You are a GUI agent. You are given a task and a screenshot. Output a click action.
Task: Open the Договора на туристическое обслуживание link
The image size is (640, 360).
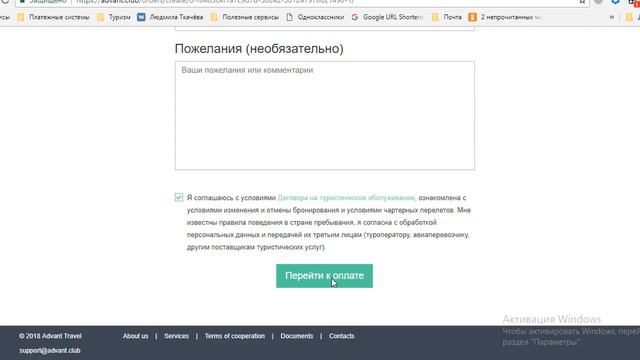click(346, 198)
